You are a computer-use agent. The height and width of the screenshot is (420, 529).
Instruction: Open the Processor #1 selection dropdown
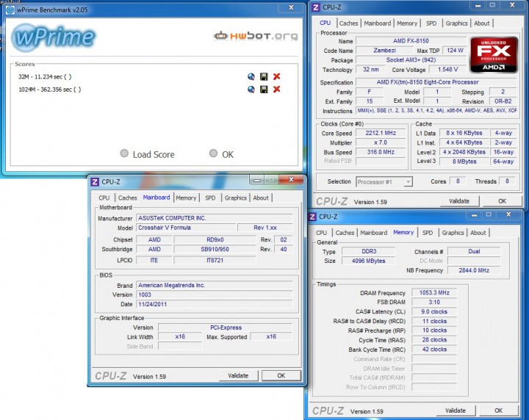point(384,181)
